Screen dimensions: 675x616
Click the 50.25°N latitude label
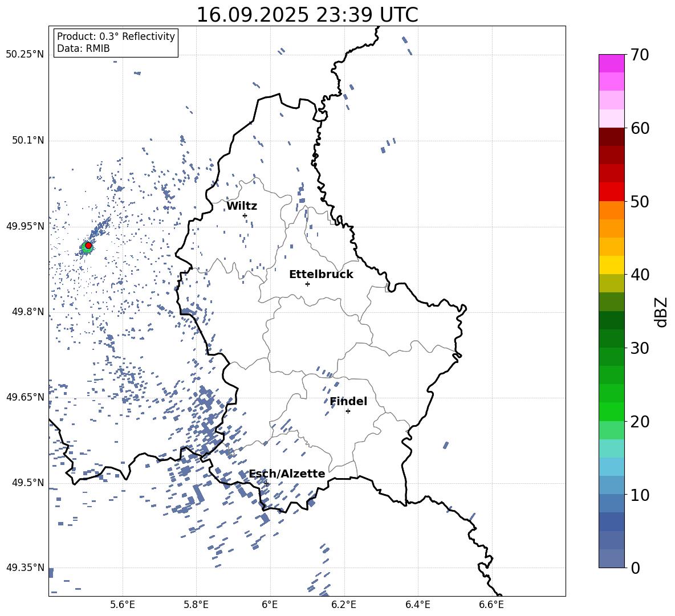(x=25, y=55)
